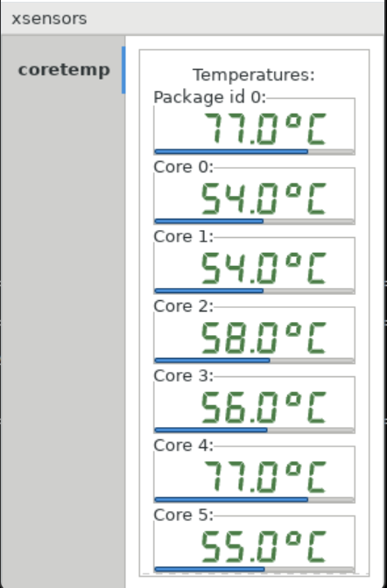This screenshot has height=588, width=387.
Task: Click the Core 3 progress bar
Action: click(x=254, y=430)
